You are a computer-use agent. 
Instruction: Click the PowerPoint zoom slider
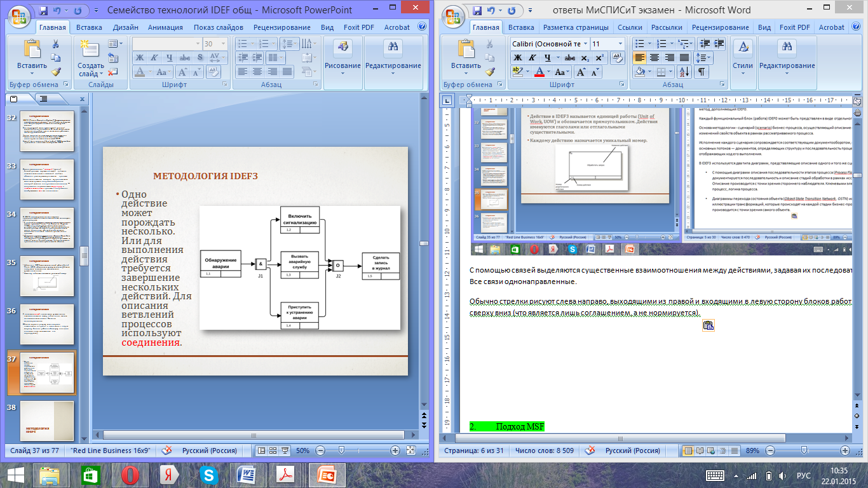click(341, 450)
